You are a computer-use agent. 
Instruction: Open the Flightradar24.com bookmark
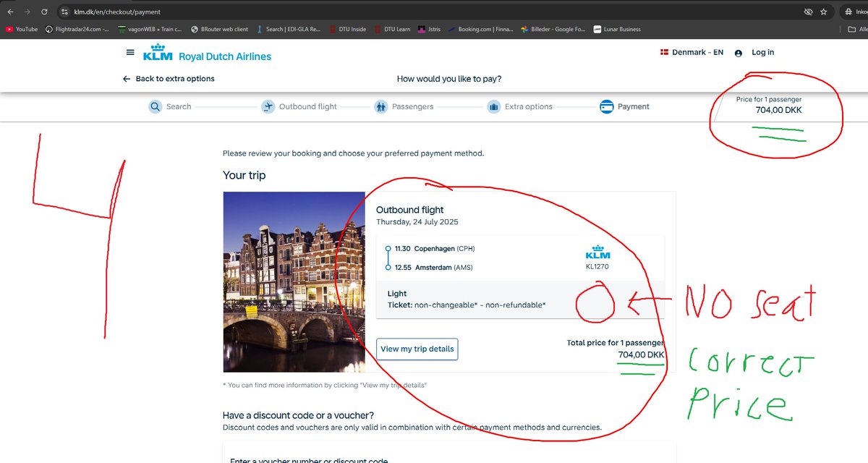(77, 30)
